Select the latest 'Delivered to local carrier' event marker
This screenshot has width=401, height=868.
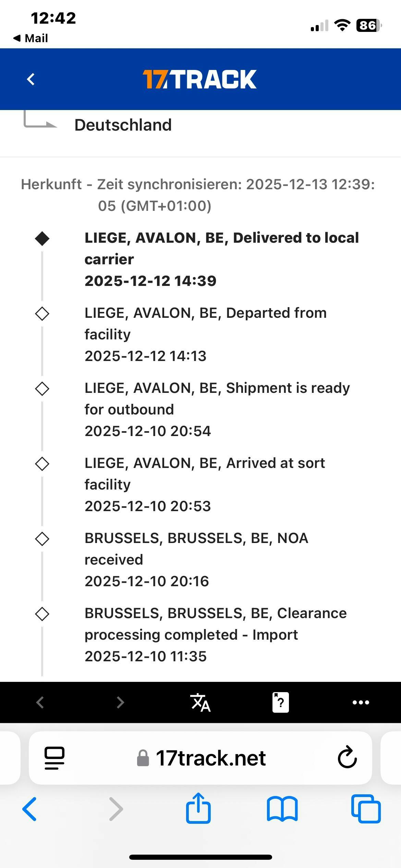coord(42,239)
